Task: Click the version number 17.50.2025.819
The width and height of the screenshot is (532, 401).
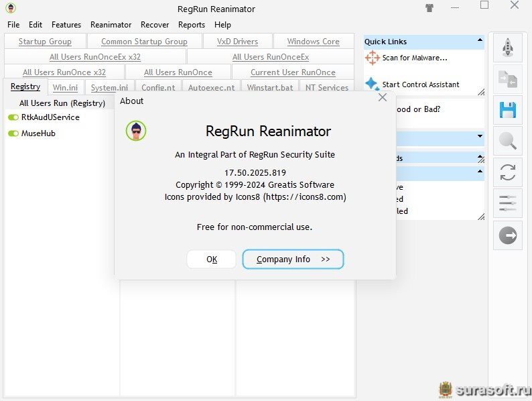Action: tap(255, 173)
